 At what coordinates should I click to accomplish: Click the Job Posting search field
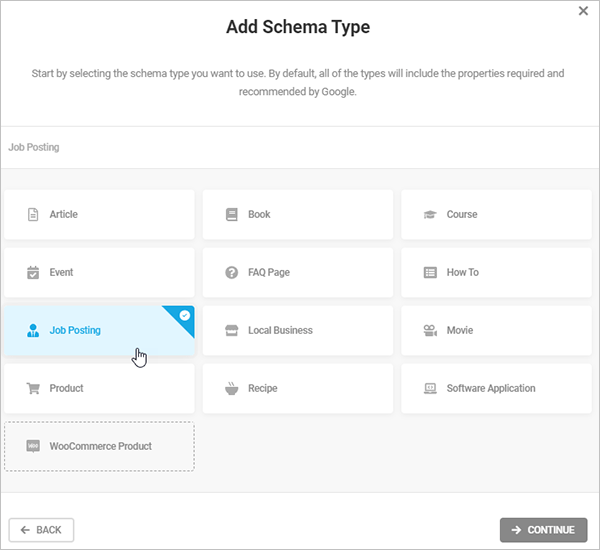pos(300,147)
